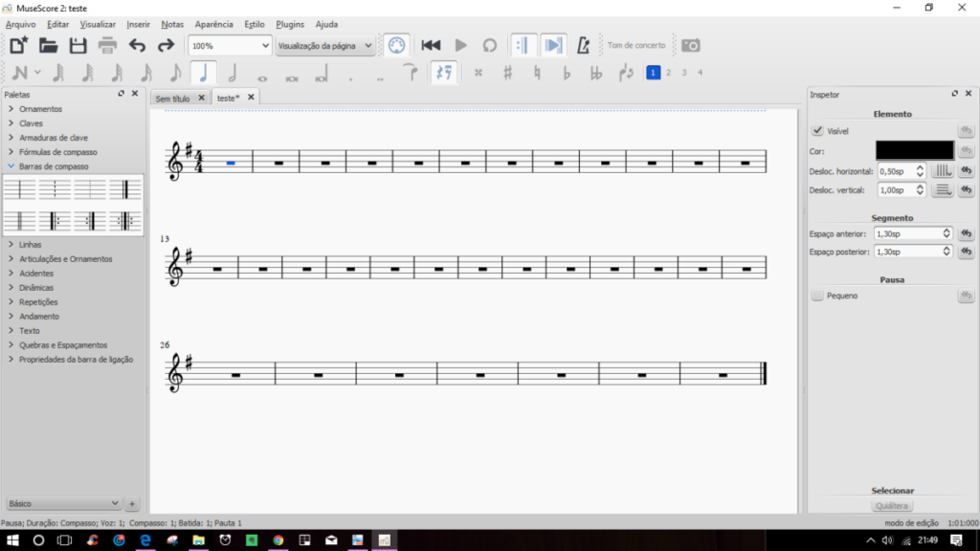This screenshot has width=980, height=551.
Task: Open the Visualização da página dropdown
Action: click(x=324, y=45)
